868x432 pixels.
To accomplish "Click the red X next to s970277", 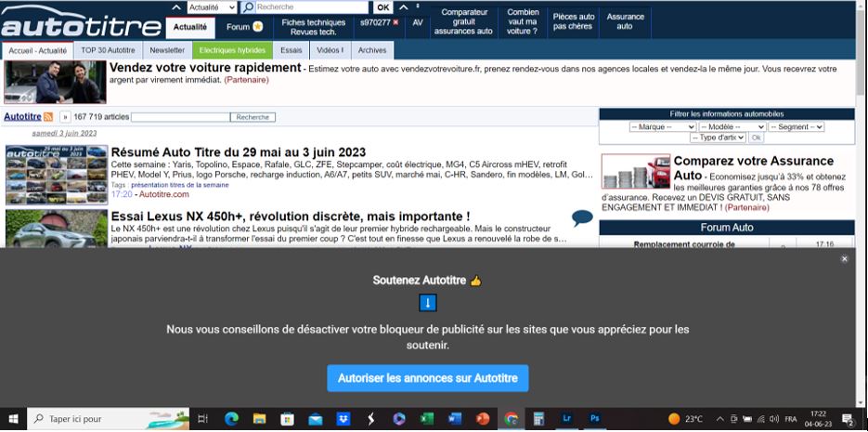I will pos(395,22).
